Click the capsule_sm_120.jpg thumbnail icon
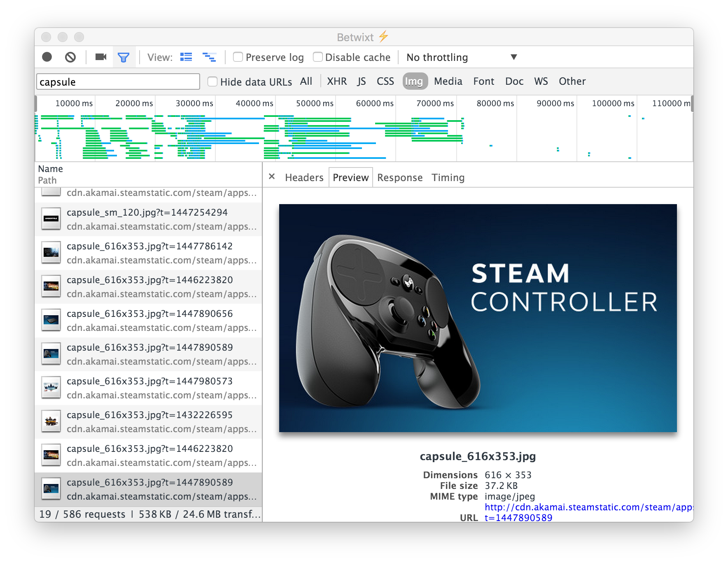 point(51,219)
